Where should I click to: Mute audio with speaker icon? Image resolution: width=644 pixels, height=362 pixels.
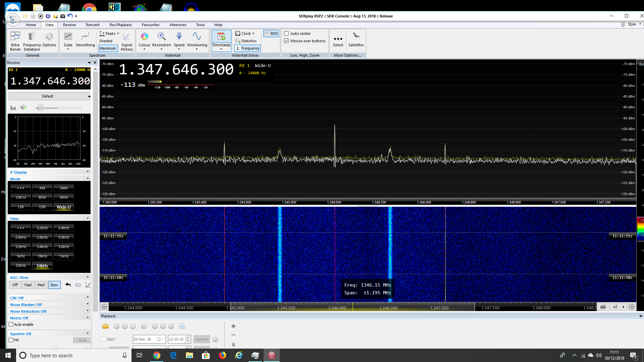(23, 108)
